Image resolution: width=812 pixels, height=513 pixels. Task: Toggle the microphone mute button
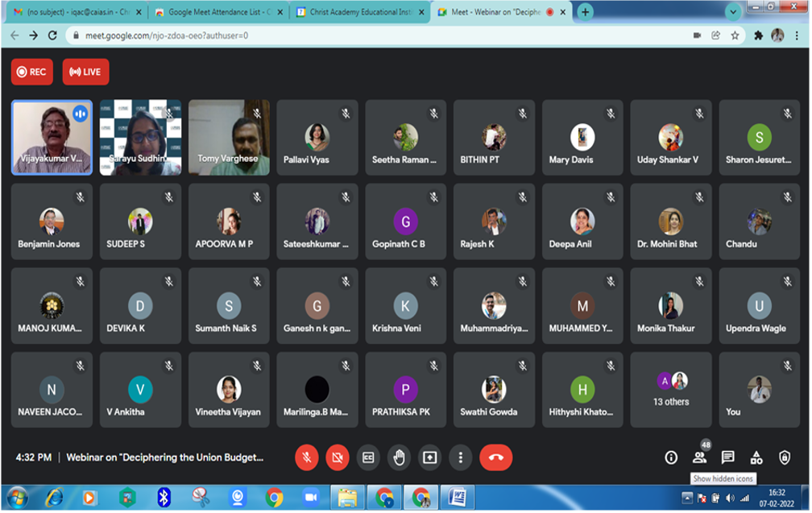click(x=306, y=457)
